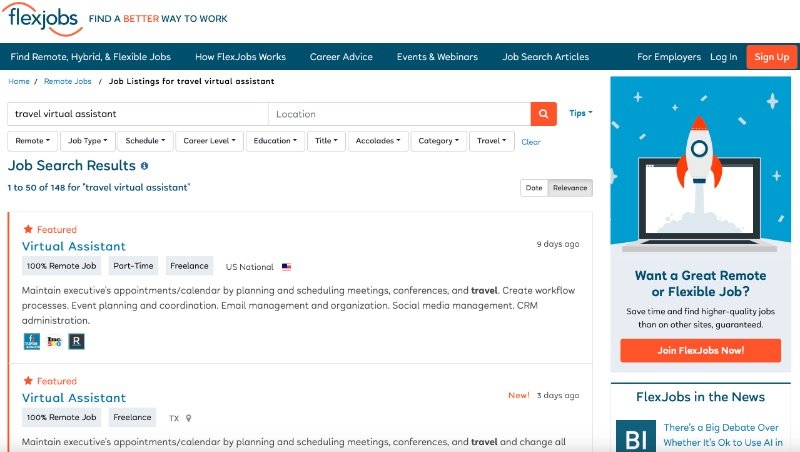Open the Schedule filter dropdown
This screenshot has width=800, height=452.
[x=145, y=141]
